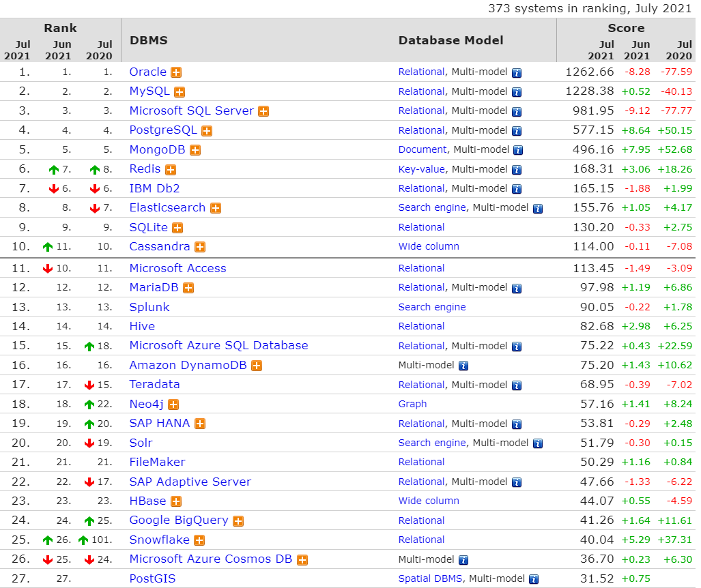701x588 pixels.
Task: Click the info icon in the SAP Adaptive Server row
Action: pyautogui.click(x=517, y=482)
